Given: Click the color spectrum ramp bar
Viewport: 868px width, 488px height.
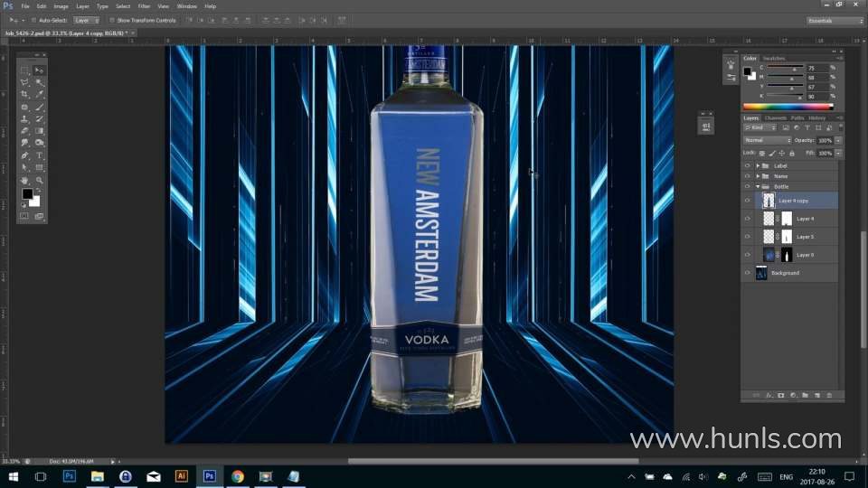Looking at the screenshot, I should [x=788, y=107].
